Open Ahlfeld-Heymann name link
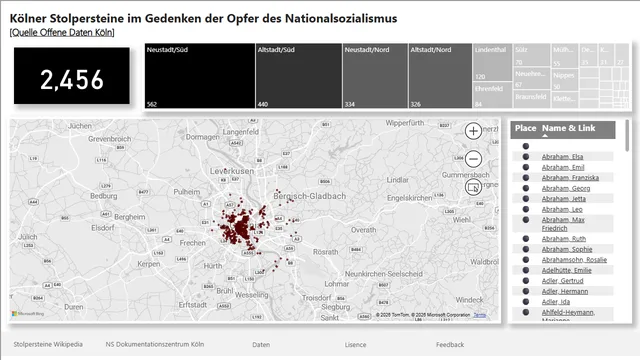The height and width of the screenshot is (360, 640). [568, 313]
